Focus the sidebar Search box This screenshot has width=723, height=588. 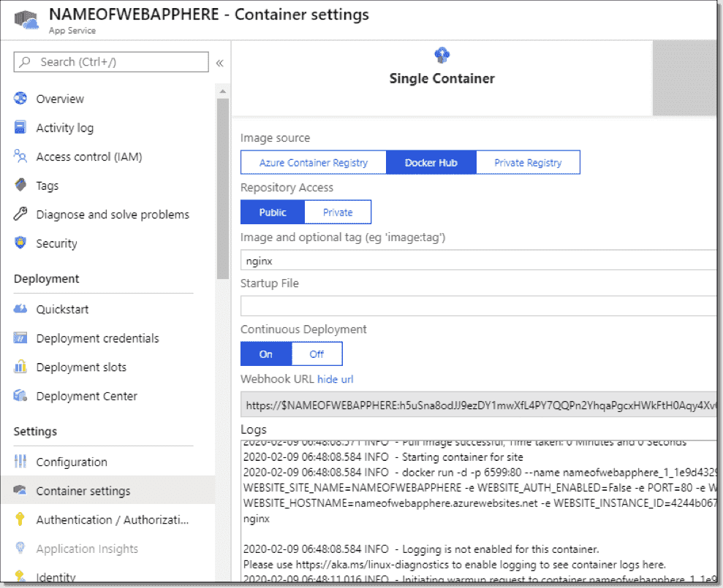point(111,62)
